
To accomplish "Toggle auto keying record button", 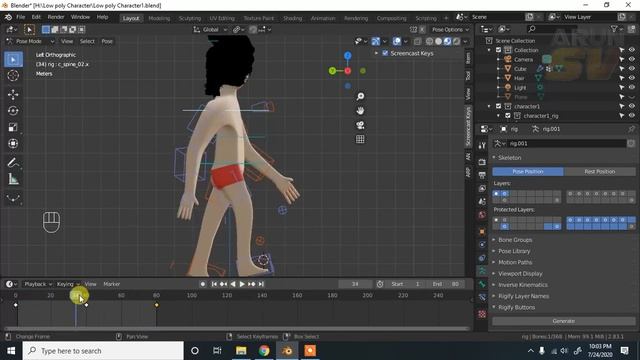I will 203,284.
